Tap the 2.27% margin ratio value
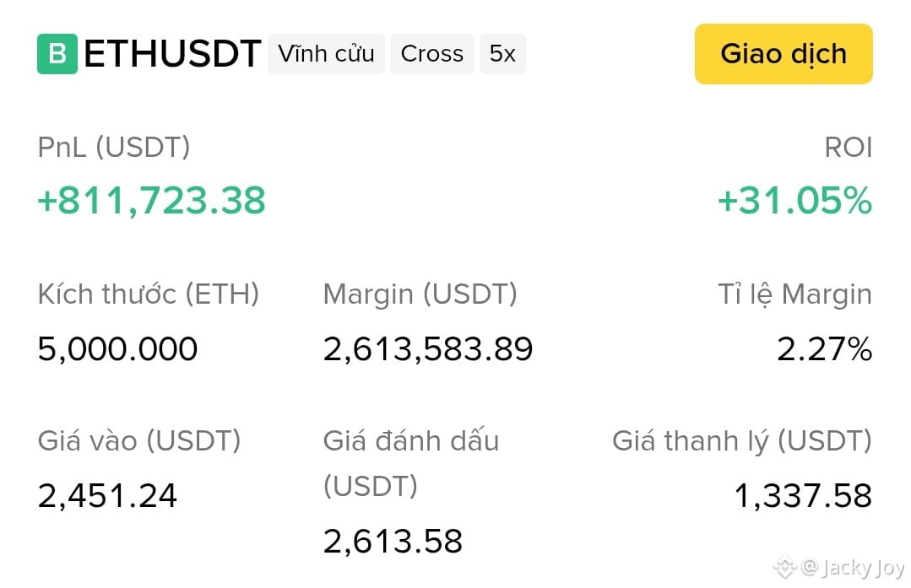This screenshot has height=588, width=911. tap(824, 349)
